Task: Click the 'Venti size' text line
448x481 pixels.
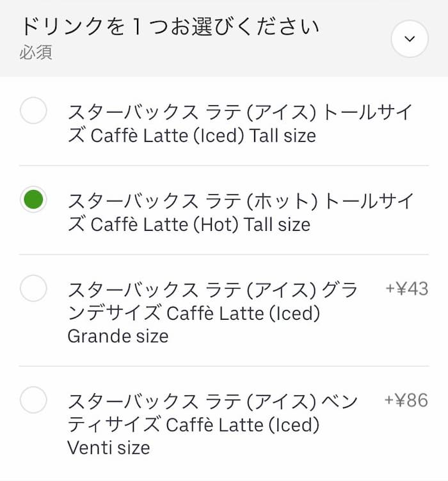Action: point(108,448)
